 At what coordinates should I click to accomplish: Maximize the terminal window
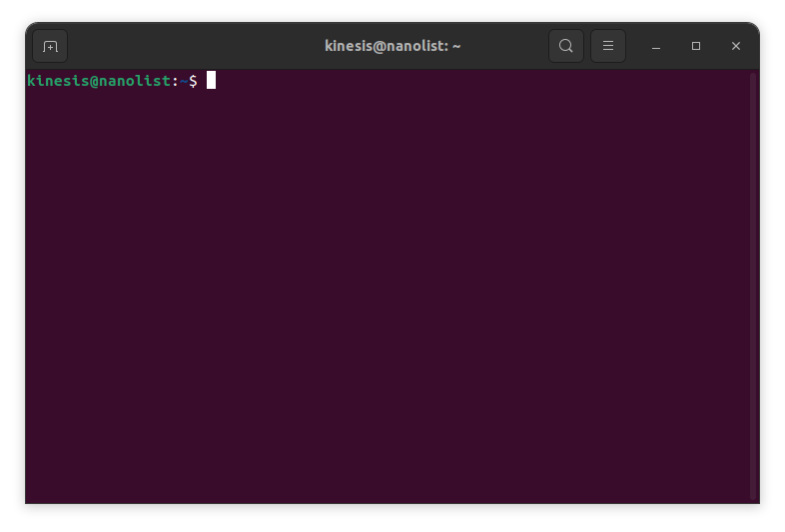pos(696,46)
